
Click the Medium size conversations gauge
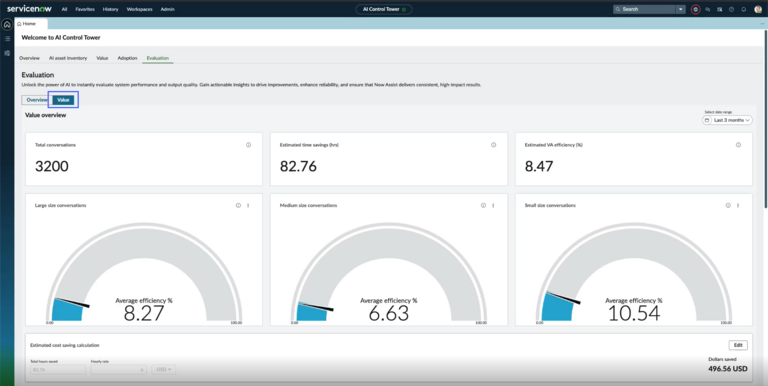pyautogui.click(x=389, y=273)
